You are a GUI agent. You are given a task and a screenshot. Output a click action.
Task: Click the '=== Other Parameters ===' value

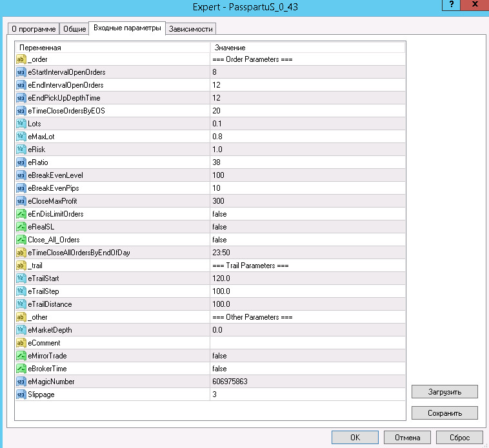point(252,317)
